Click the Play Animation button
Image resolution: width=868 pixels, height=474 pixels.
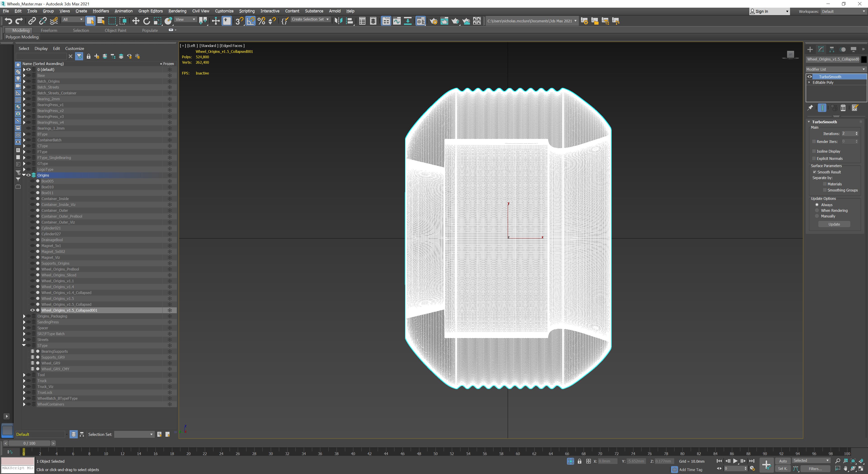tap(736, 461)
